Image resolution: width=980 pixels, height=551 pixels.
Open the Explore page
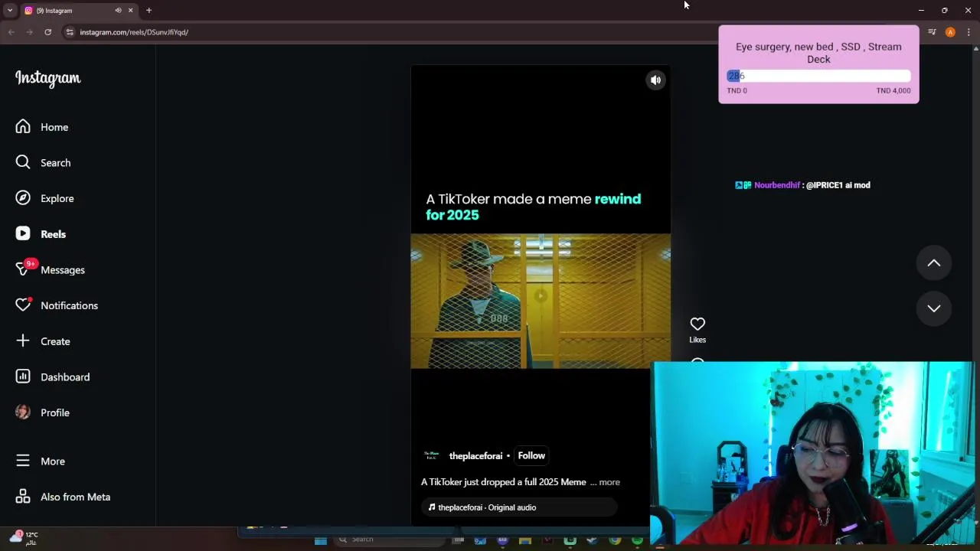pos(45,198)
